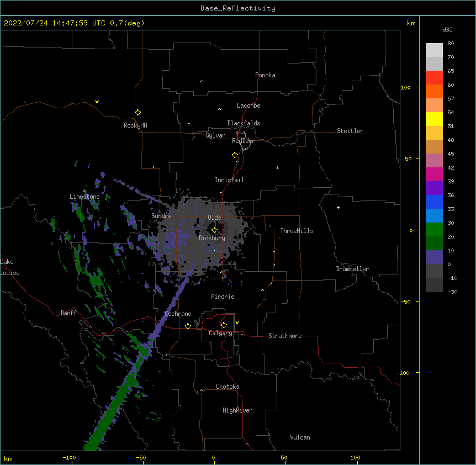Pick the orange 57–60 dBZ legend swatch
Image resolution: width=476 pixels, height=465 pixels.
click(x=434, y=91)
